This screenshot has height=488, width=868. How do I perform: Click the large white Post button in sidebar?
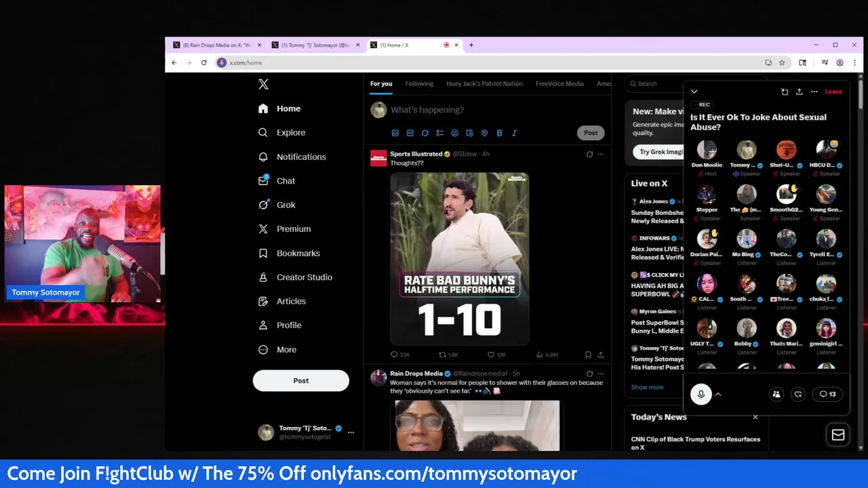tap(301, 380)
